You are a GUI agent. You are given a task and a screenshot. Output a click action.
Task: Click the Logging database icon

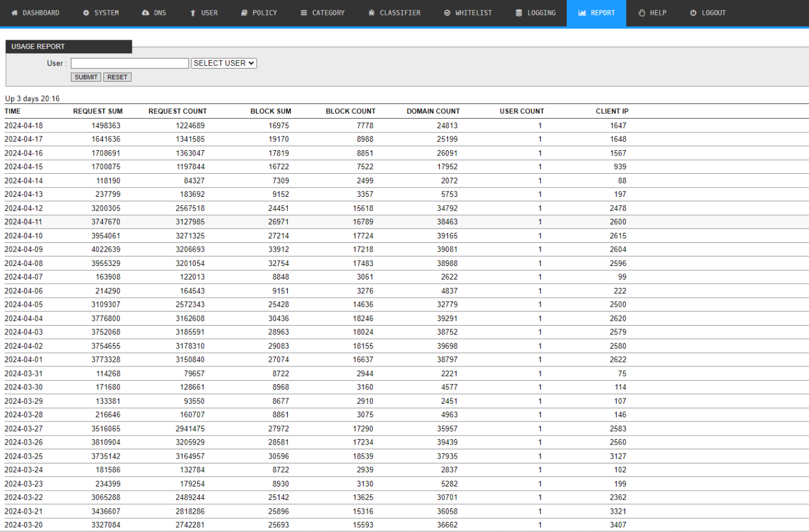tap(519, 13)
